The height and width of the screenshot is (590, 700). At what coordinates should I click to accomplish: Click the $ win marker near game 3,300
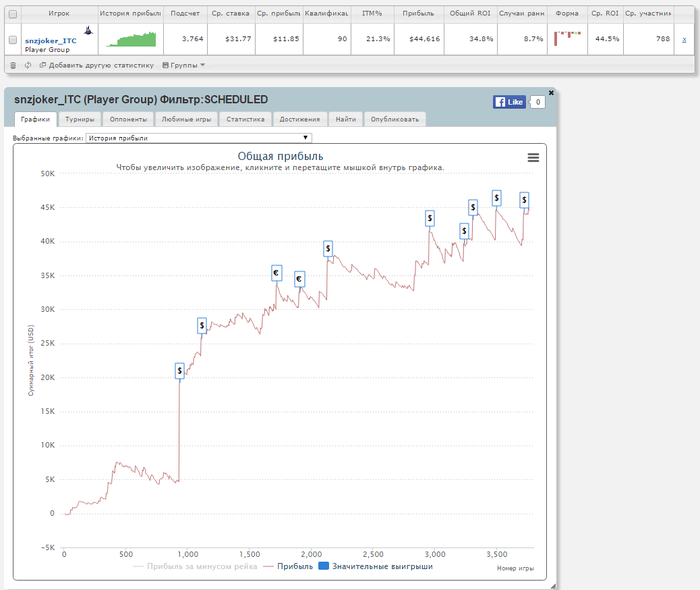pos(473,208)
